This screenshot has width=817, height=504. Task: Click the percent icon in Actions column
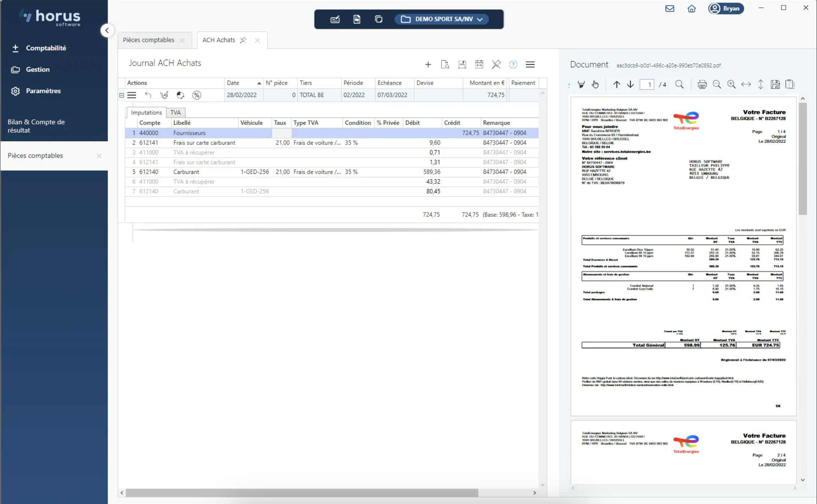coord(197,95)
